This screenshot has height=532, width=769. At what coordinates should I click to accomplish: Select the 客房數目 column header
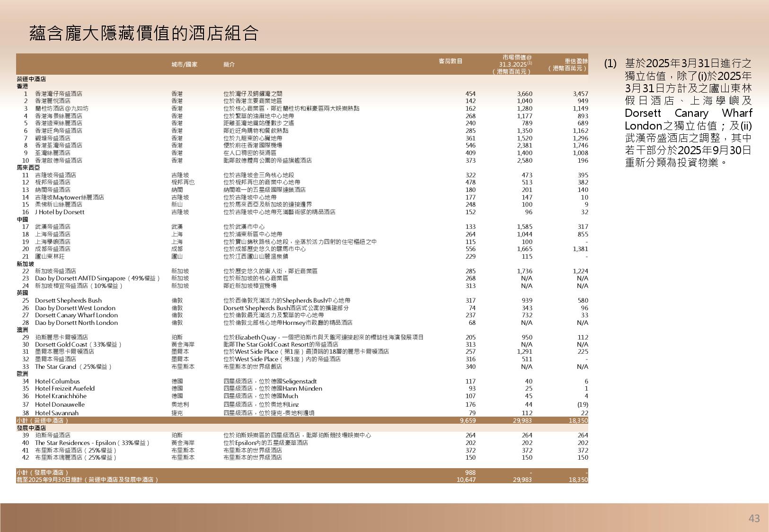(450, 61)
